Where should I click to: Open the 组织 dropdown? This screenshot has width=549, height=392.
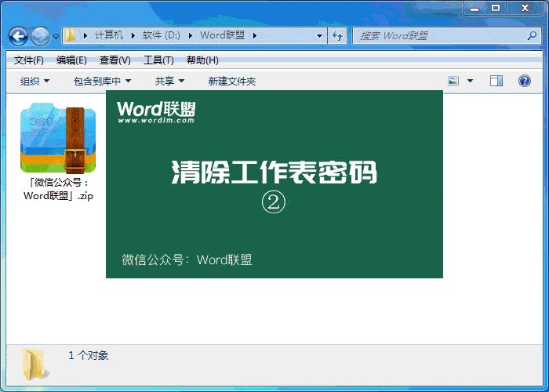tap(35, 82)
